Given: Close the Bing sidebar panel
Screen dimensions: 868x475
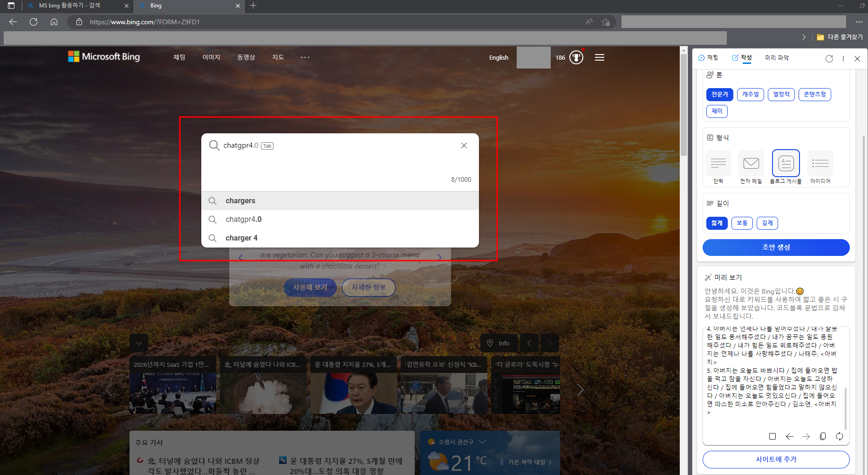Looking at the screenshot, I should [x=857, y=58].
